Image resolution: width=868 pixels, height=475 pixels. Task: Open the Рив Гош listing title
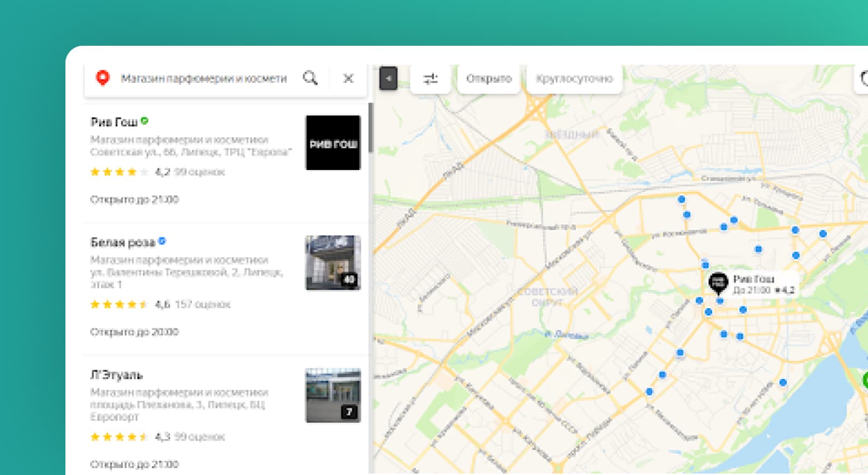point(114,122)
